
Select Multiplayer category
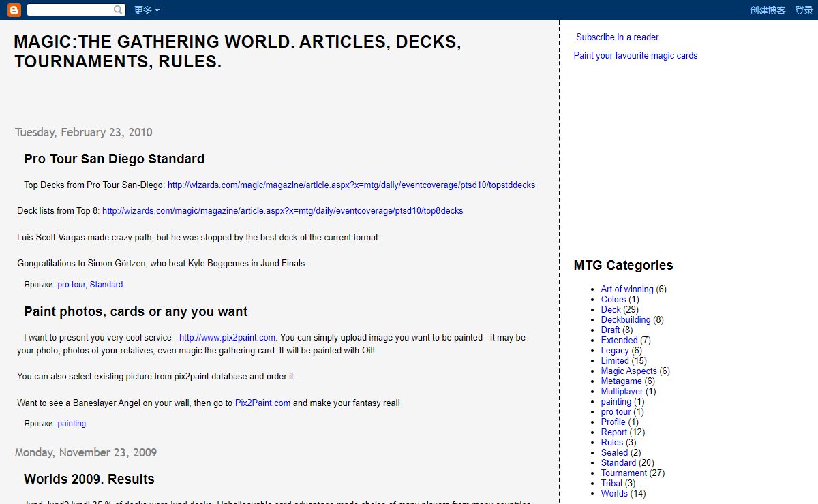tap(622, 392)
